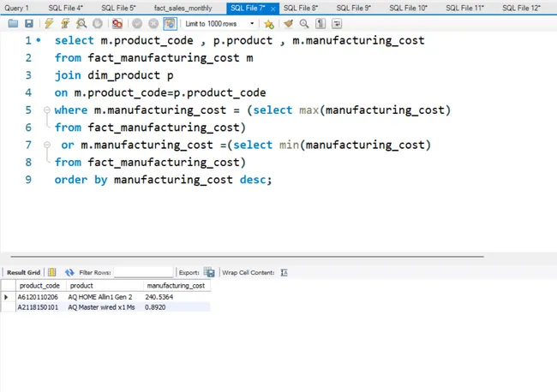Open a SQL script file folder icon
Screen dimensions: 557x392
pos(13,24)
